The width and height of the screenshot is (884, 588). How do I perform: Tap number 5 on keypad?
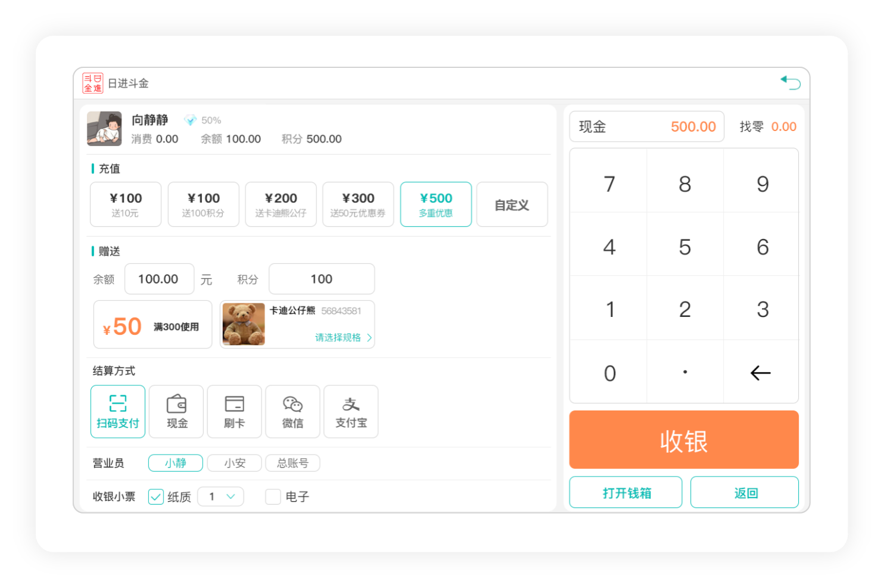pos(685,247)
